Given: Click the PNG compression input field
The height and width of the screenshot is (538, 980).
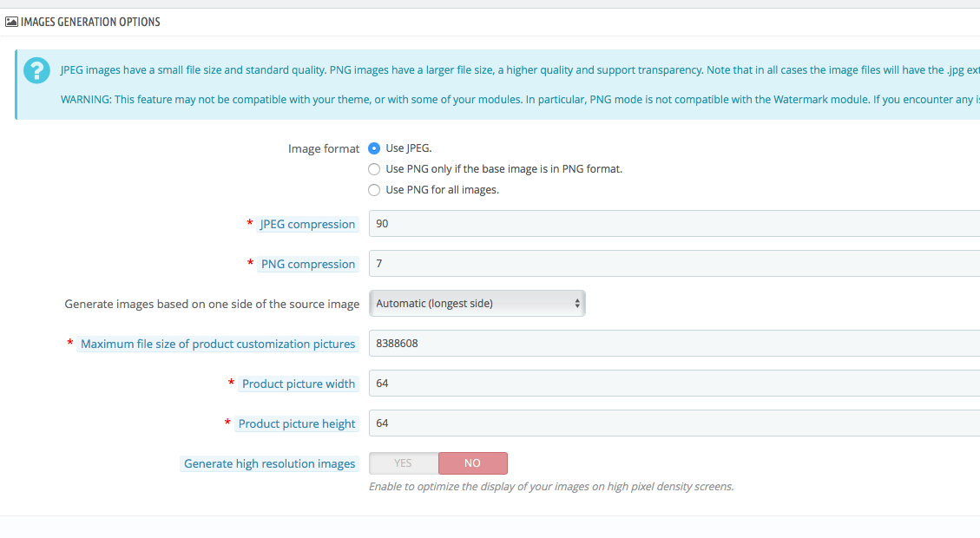Looking at the screenshot, I should pyautogui.click(x=674, y=264).
